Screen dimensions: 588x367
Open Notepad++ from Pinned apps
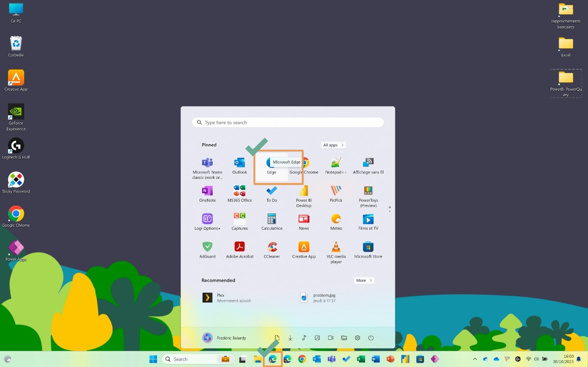[336, 165]
